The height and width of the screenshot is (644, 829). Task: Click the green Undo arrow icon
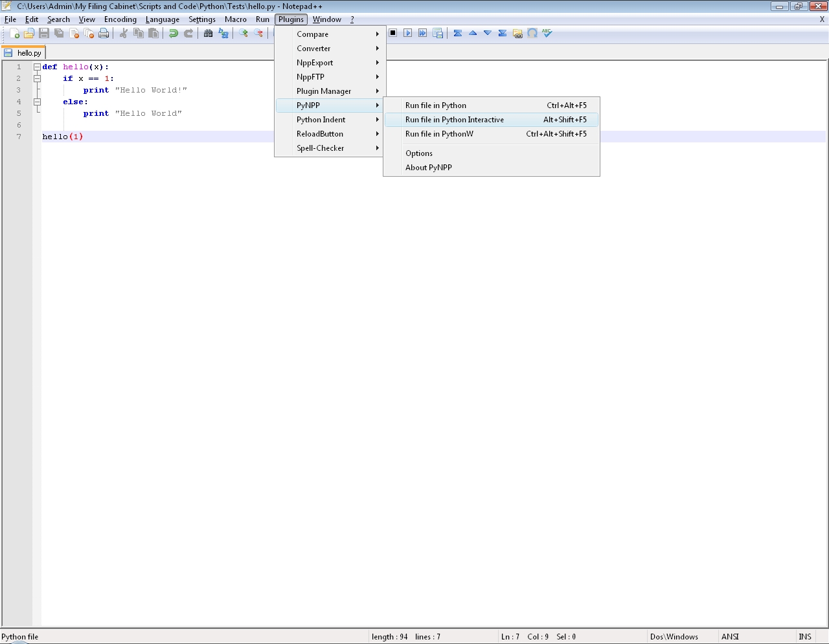(x=173, y=33)
